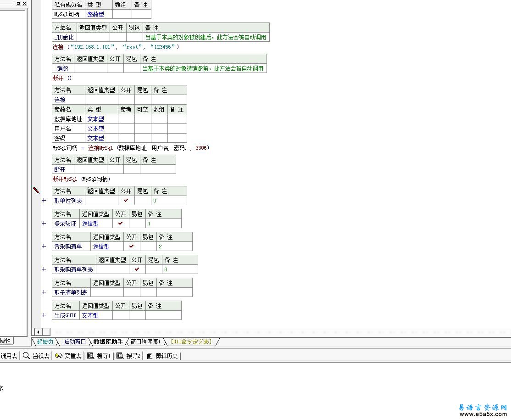This screenshot has height=420, width=511.
Task: Switch to the 起始页 tab
Action: 45,342
